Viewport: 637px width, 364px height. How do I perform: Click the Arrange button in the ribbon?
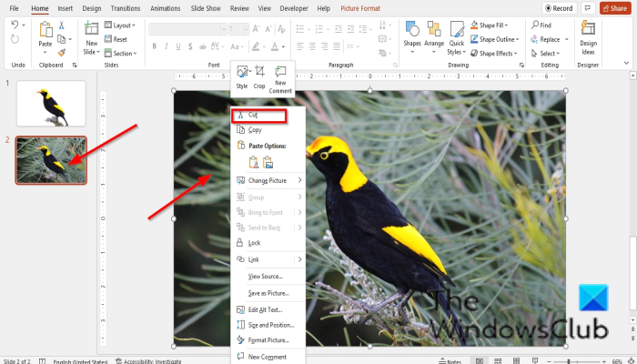point(435,36)
